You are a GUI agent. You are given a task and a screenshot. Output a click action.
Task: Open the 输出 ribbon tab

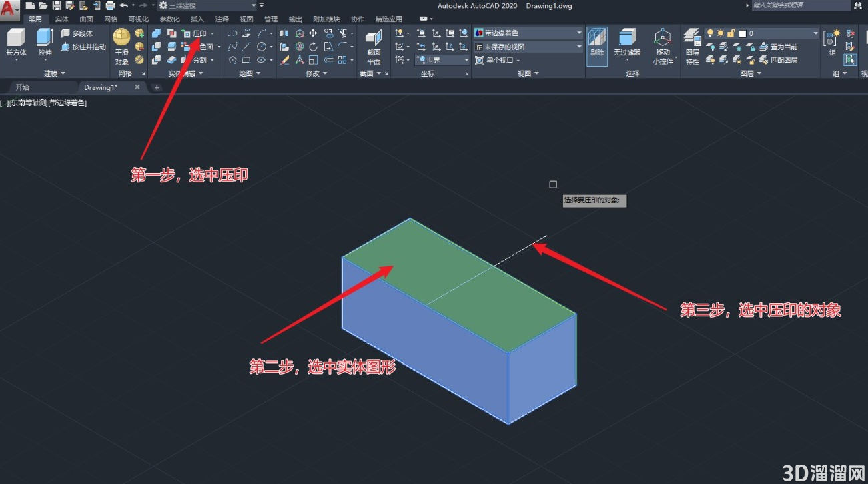[296, 19]
